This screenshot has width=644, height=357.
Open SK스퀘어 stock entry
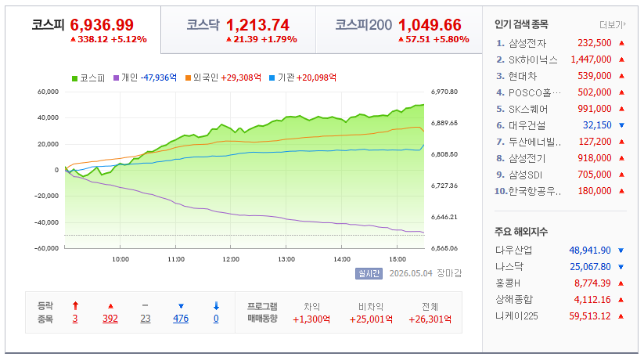pos(528,109)
